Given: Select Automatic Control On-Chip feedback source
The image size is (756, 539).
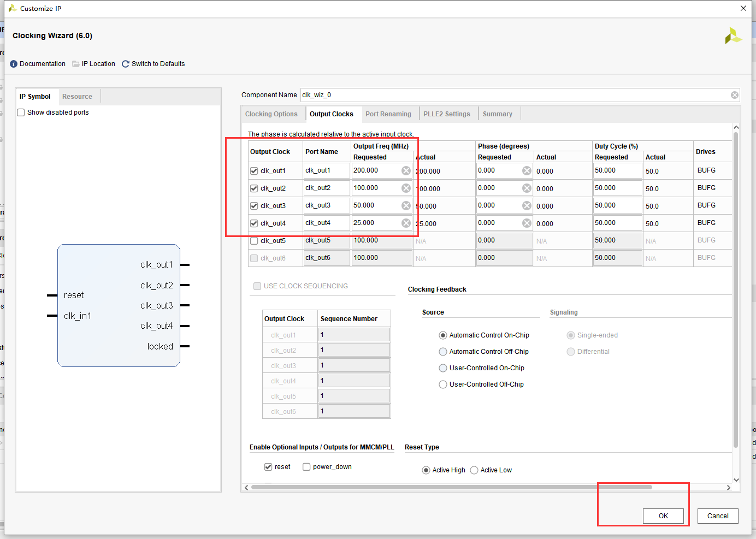Looking at the screenshot, I should 443,335.
